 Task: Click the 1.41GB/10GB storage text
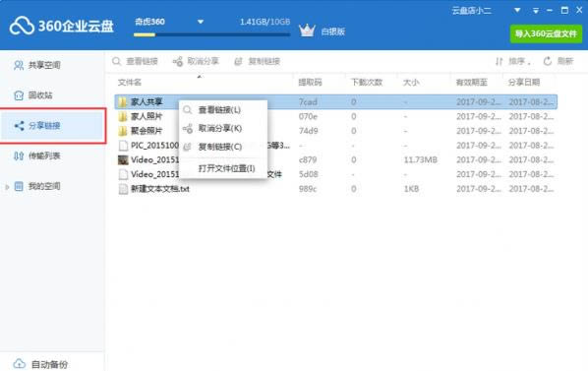point(265,22)
